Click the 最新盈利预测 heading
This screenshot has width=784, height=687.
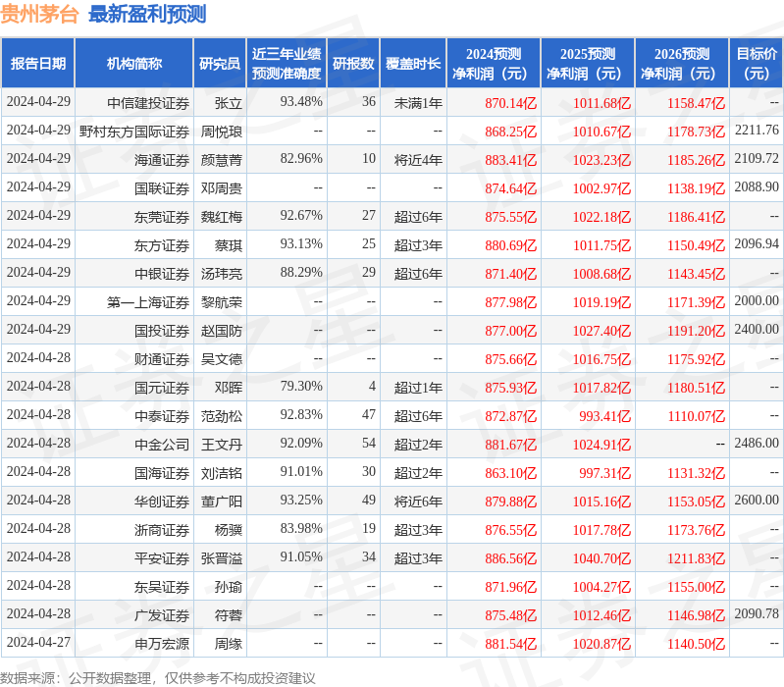[x=147, y=14]
